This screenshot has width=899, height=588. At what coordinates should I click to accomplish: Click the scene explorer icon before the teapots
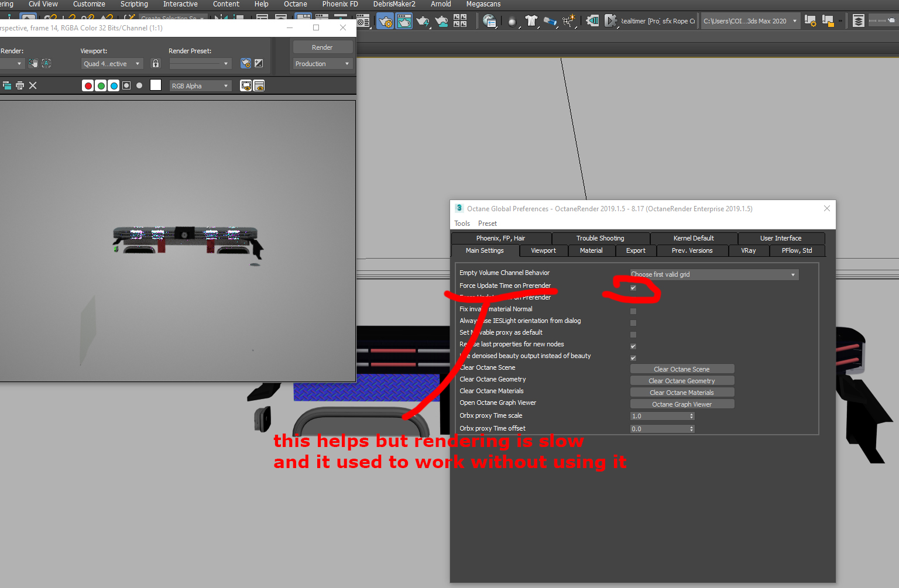(x=363, y=22)
